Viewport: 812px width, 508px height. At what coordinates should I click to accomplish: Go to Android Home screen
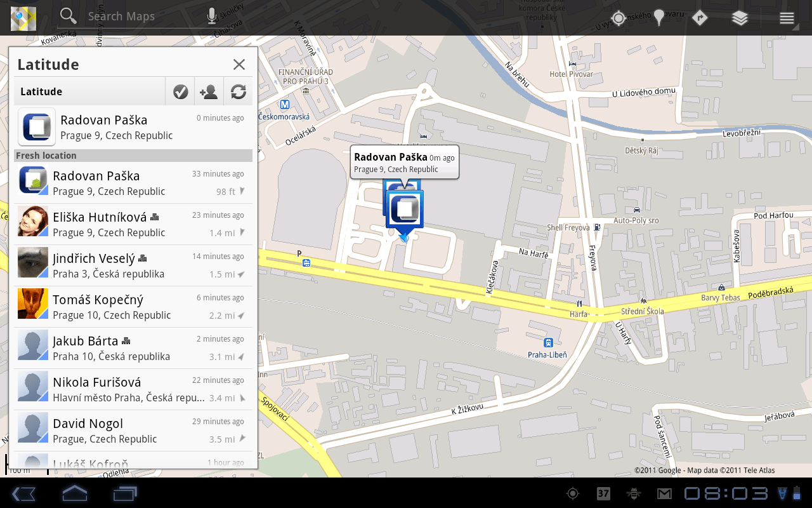(x=74, y=493)
